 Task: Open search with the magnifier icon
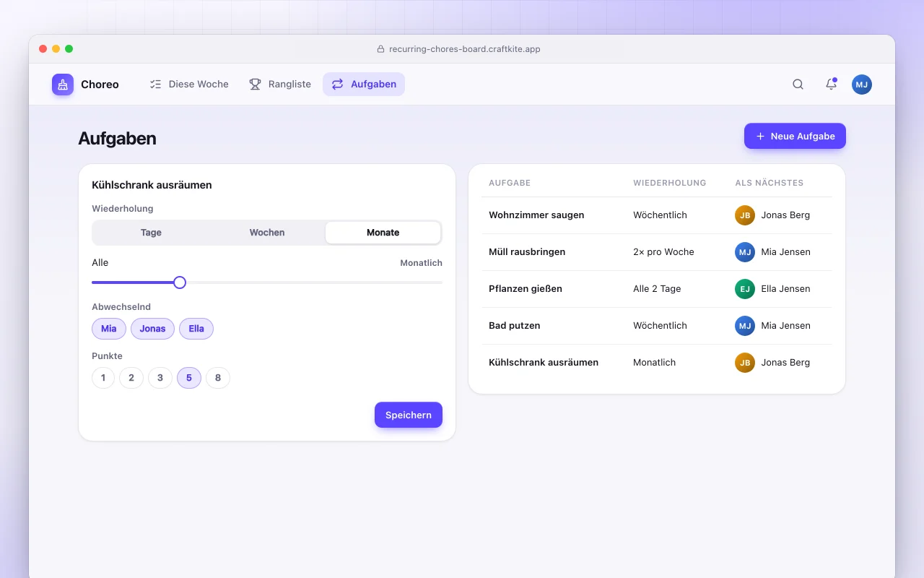798,85
